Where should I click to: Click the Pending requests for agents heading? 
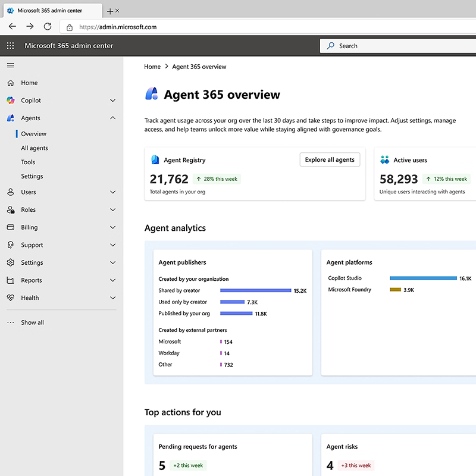click(198, 447)
